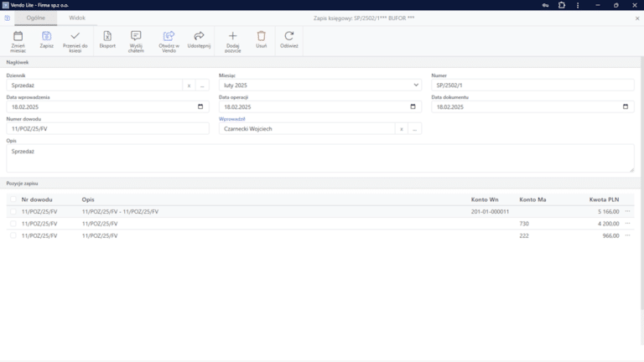Export using the Eksport file icon

tap(107, 36)
